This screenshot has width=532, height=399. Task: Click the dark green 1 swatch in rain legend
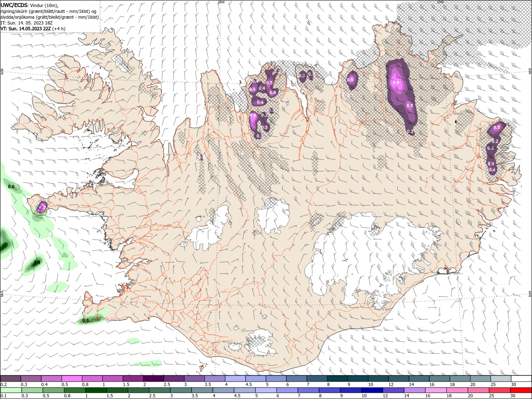96,390
